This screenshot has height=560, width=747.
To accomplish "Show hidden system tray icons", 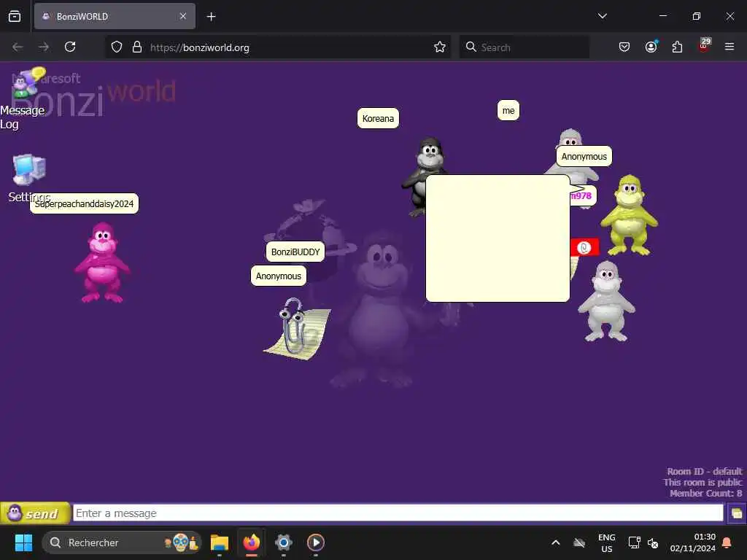I will pyautogui.click(x=555, y=542).
